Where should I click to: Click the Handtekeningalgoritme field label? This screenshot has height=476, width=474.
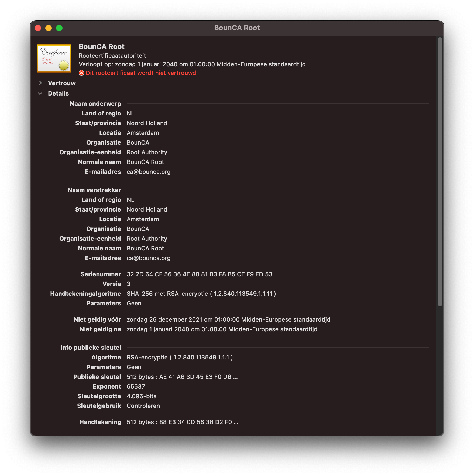click(x=85, y=294)
